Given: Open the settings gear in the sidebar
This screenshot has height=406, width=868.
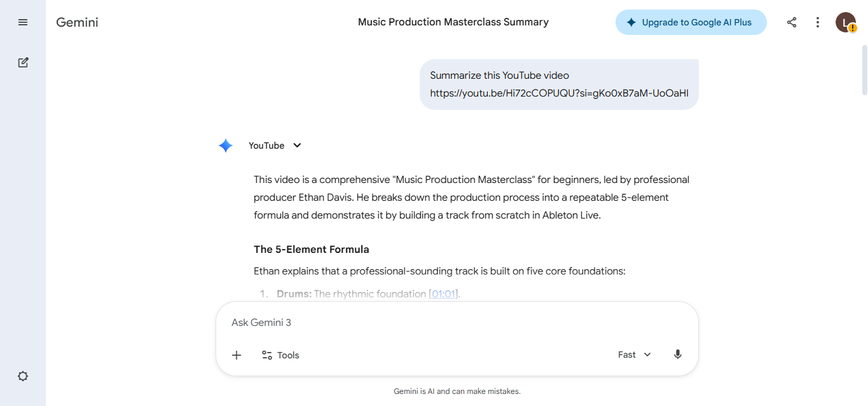Looking at the screenshot, I should 22,376.
